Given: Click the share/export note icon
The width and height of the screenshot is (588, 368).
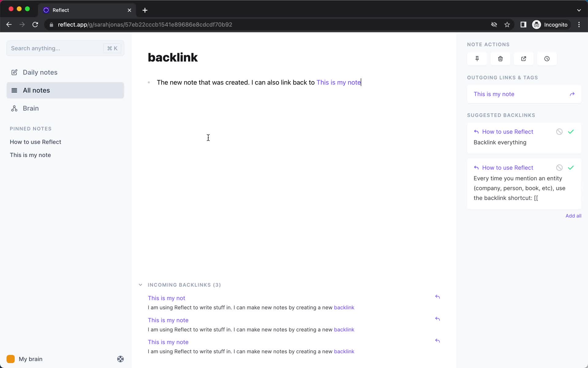Looking at the screenshot, I should click(524, 59).
